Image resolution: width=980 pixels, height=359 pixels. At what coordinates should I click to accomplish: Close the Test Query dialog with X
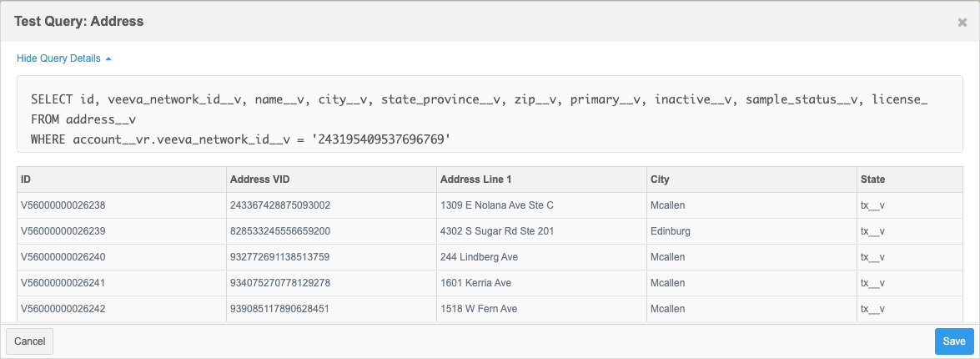(x=962, y=23)
